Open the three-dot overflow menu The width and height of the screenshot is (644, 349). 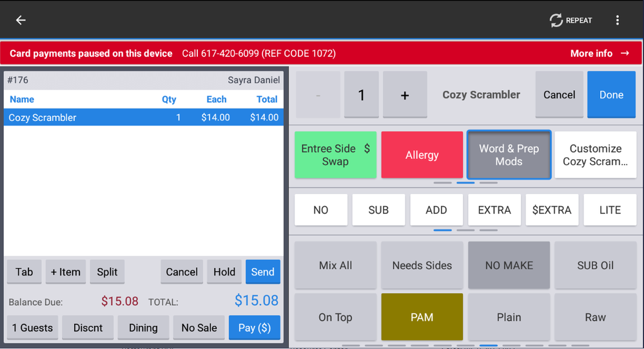pos(617,21)
